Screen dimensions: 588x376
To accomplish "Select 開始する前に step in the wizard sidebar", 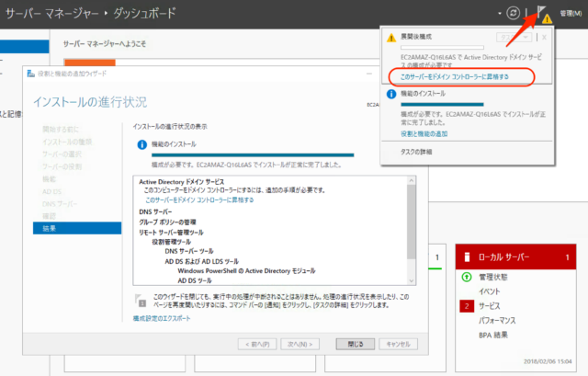I will [61, 130].
